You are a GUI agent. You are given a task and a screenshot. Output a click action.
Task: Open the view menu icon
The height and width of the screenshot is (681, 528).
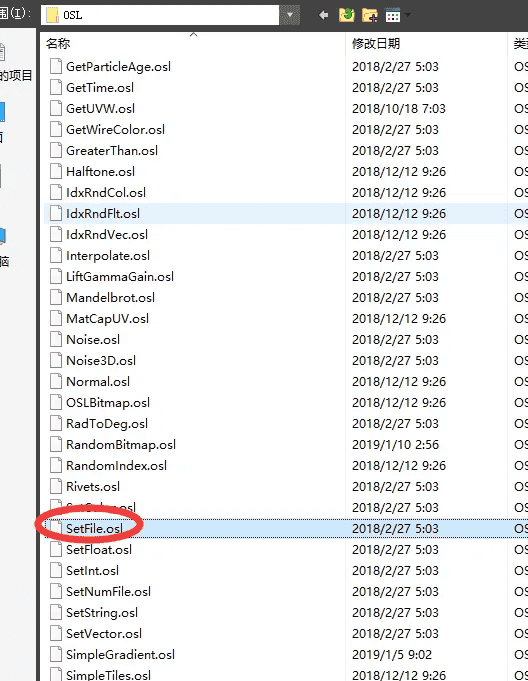point(393,15)
